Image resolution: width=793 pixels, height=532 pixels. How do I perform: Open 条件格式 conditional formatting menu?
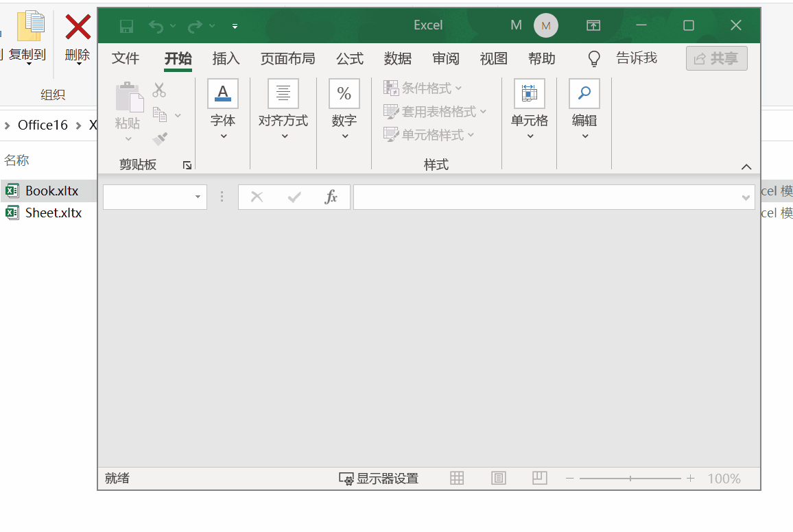(x=423, y=88)
